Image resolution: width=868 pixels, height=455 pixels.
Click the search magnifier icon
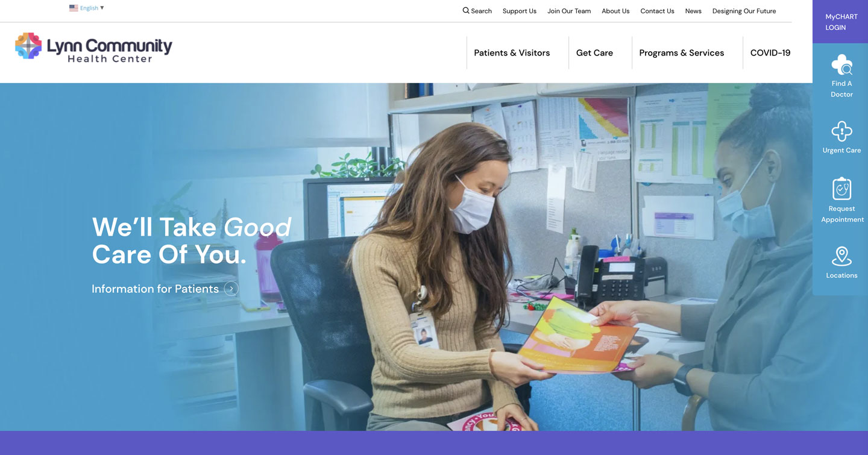pos(466,10)
